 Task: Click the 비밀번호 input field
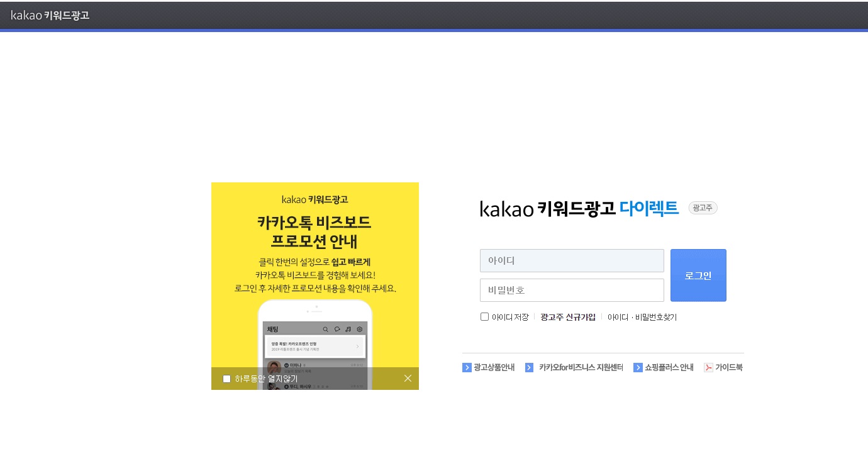pos(572,290)
